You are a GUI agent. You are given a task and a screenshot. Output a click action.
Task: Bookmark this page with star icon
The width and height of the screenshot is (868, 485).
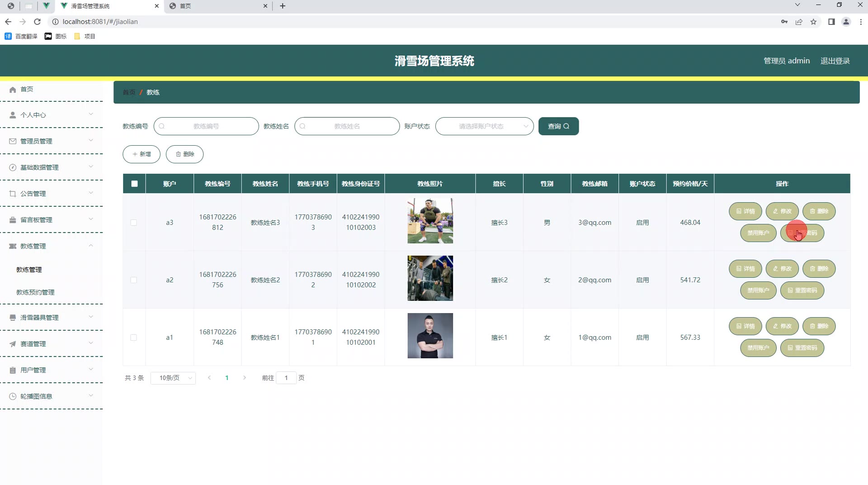point(813,22)
